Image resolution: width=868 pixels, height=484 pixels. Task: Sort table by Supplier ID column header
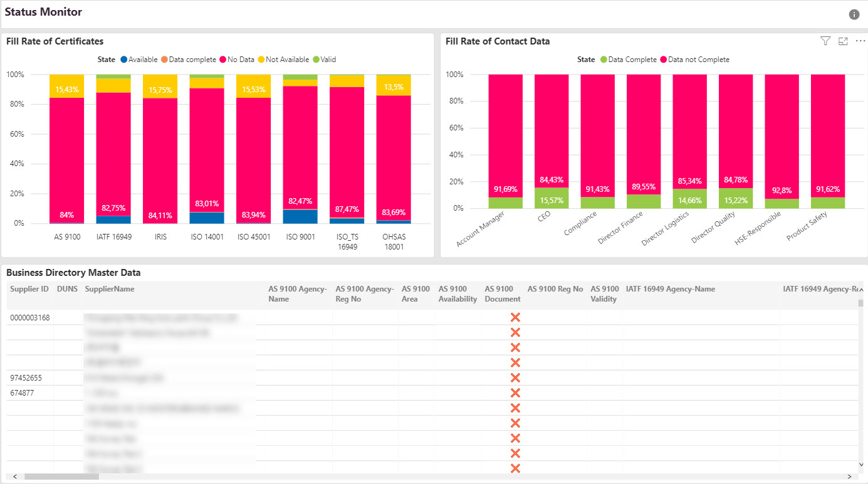29,289
